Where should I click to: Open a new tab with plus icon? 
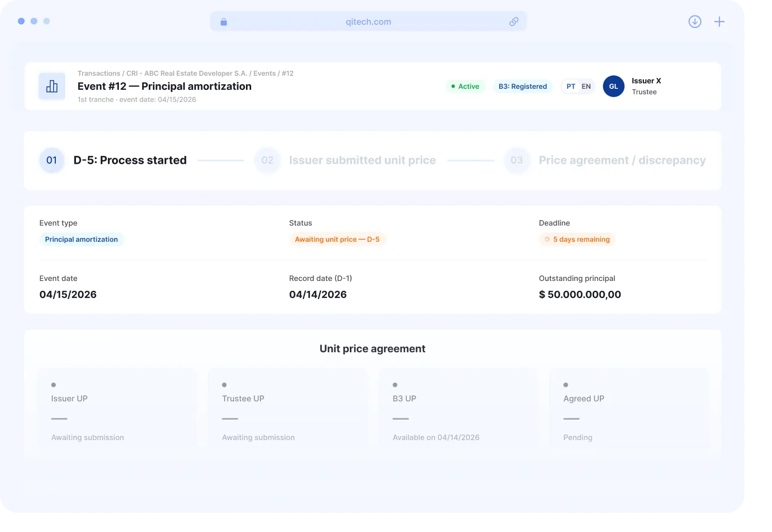point(719,22)
